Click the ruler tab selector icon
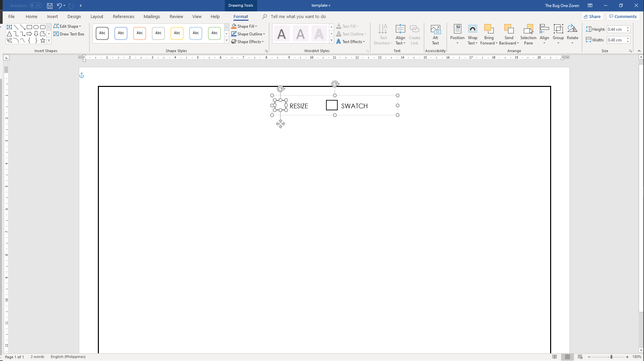 (7, 58)
